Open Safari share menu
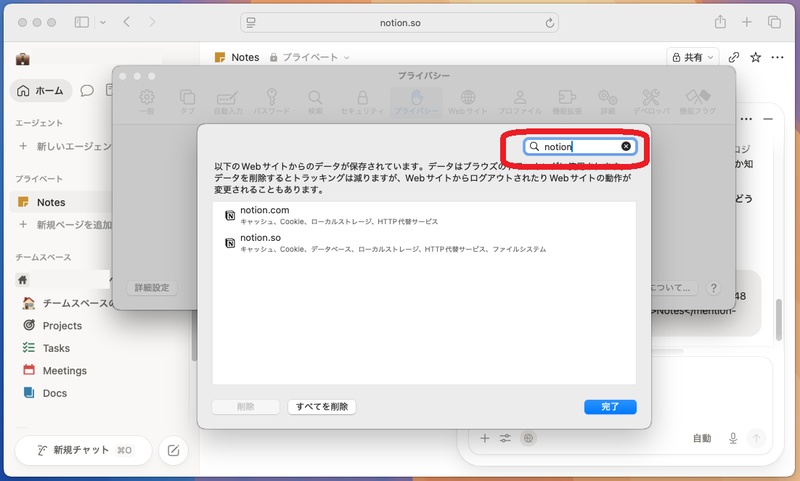 tap(720, 22)
